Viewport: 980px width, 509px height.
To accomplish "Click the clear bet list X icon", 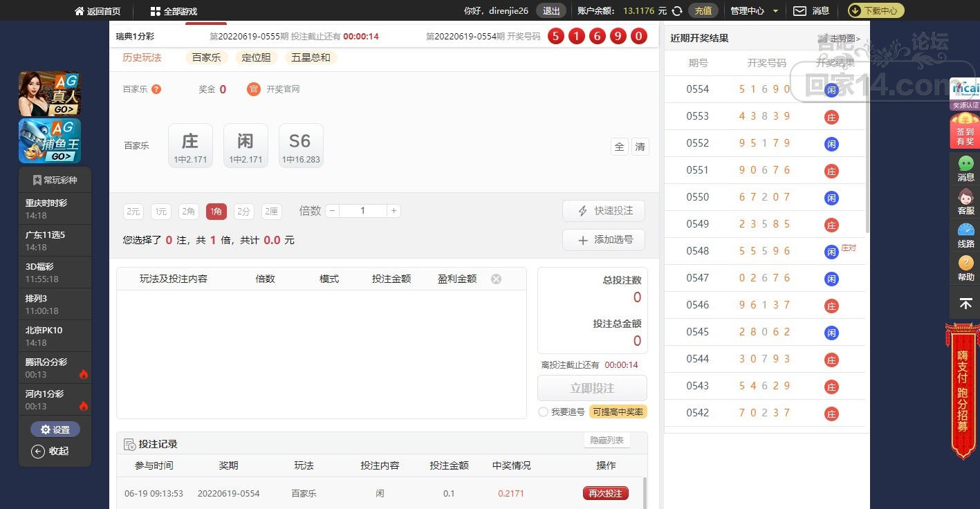I will click(496, 279).
